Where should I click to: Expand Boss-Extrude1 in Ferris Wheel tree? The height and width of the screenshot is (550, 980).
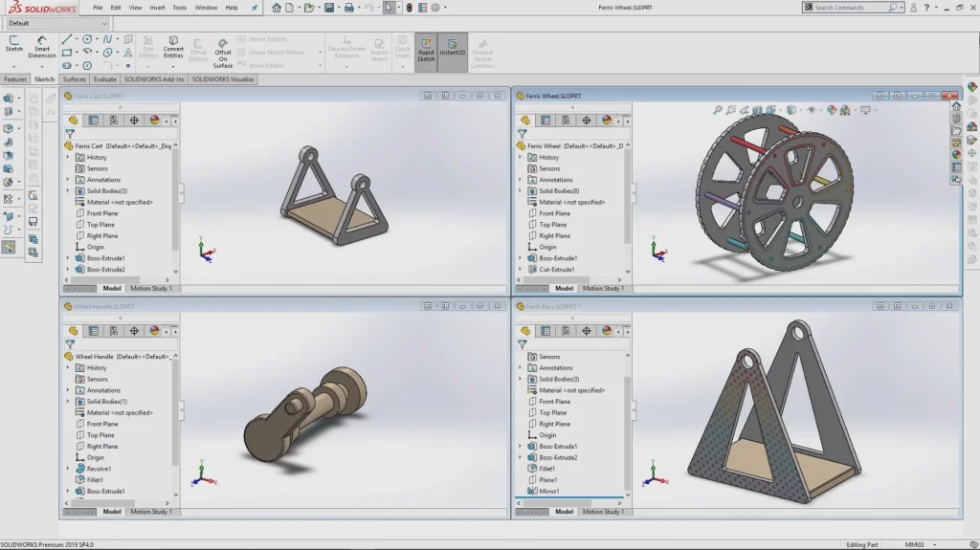click(520, 258)
